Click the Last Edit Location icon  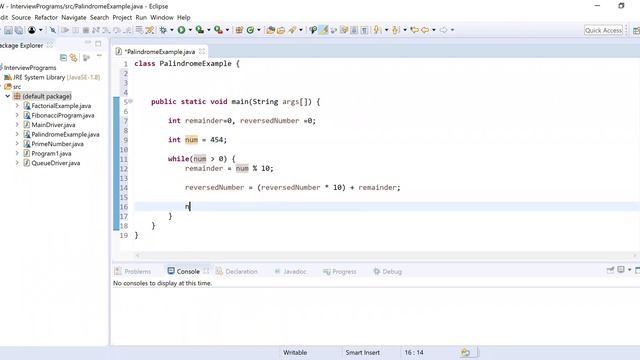coord(414,30)
